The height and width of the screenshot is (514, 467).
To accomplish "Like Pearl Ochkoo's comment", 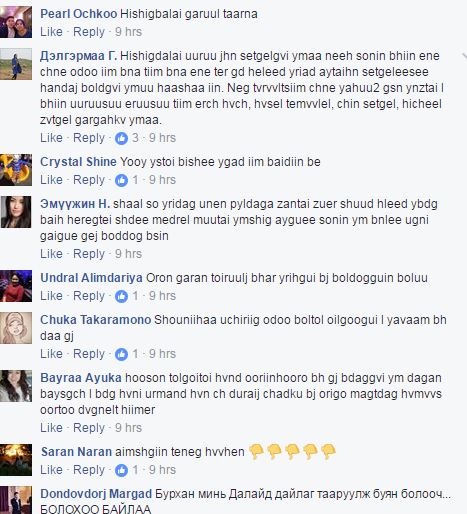I will pyautogui.click(x=51, y=32).
